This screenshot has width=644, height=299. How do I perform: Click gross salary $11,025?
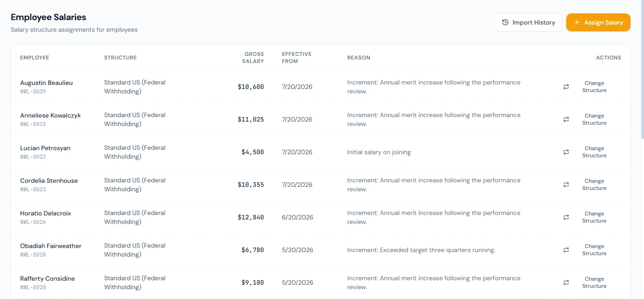pyautogui.click(x=251, y=120)
